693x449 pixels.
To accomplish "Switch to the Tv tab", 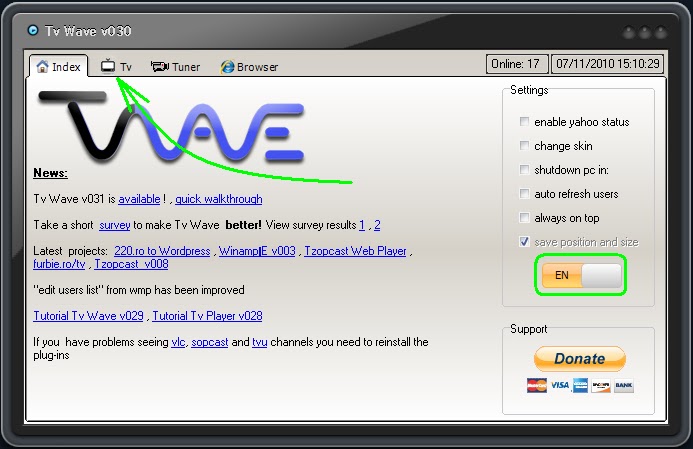I will point(116,67).
